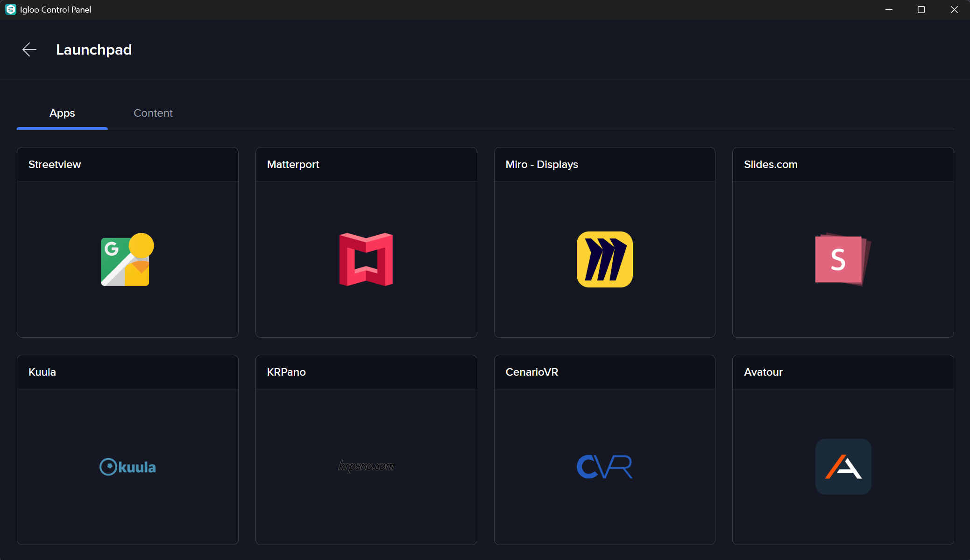Click the Slides.com card title
This screenshot has width=970, height=560.
coord(771,164)
